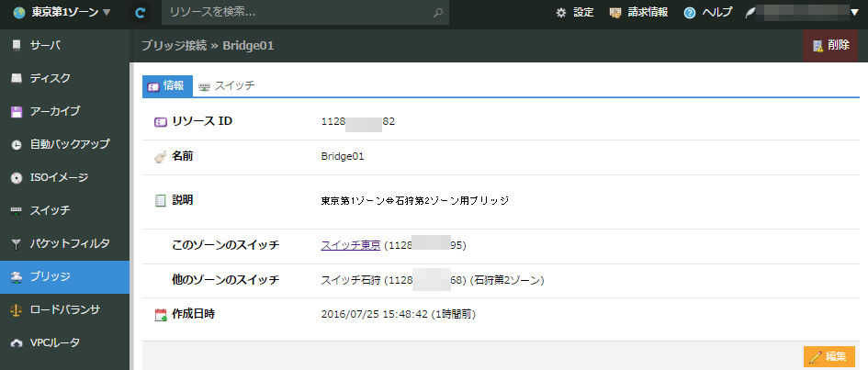Follow the スイッチ東京 link
Viewport: 868px width, 370px height.
[350, 245]
